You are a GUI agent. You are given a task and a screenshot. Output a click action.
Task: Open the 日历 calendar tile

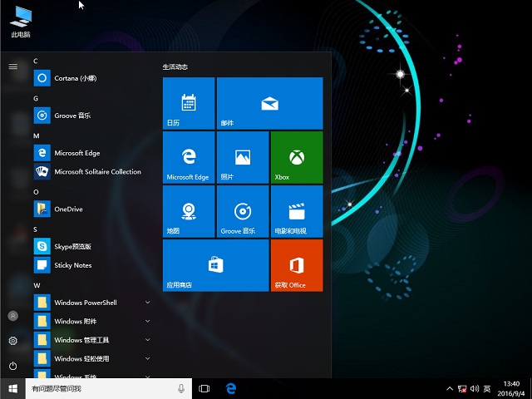189,103
